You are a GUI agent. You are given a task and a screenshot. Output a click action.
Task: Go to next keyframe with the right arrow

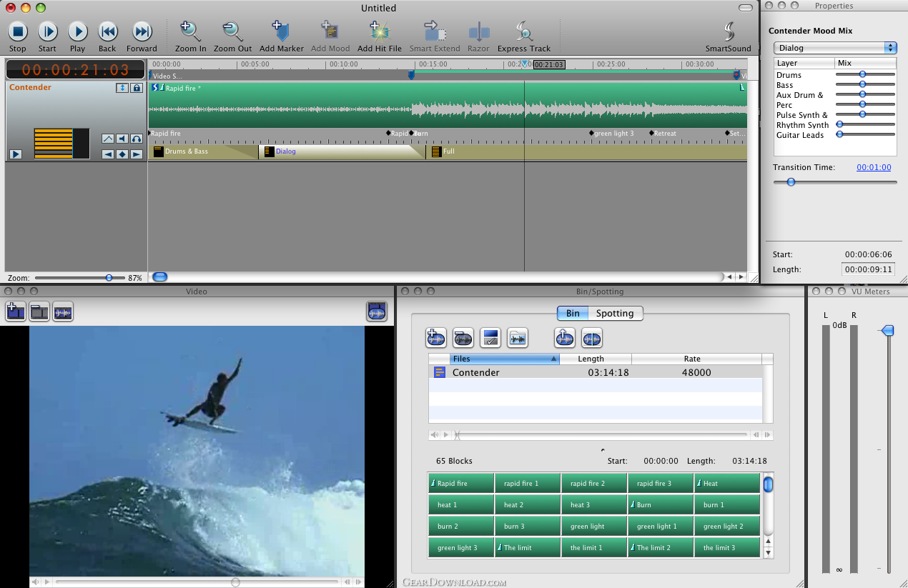pos(136,154)
